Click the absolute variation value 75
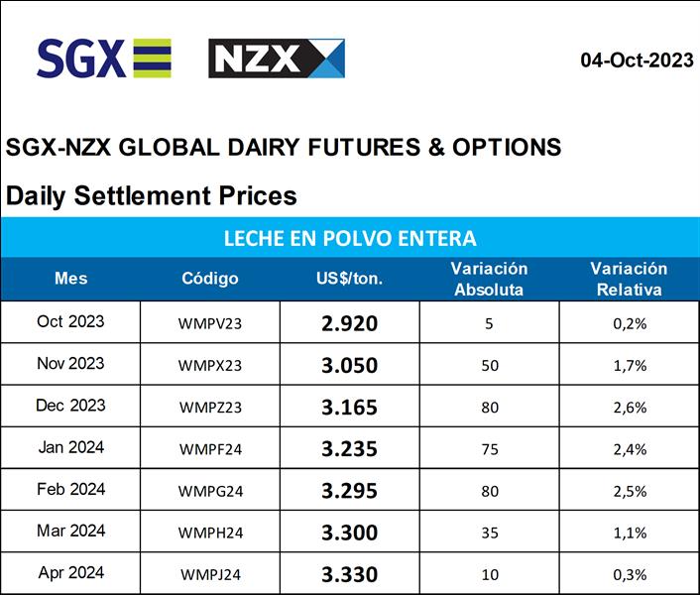700x595 pixels. pos(489,448)
